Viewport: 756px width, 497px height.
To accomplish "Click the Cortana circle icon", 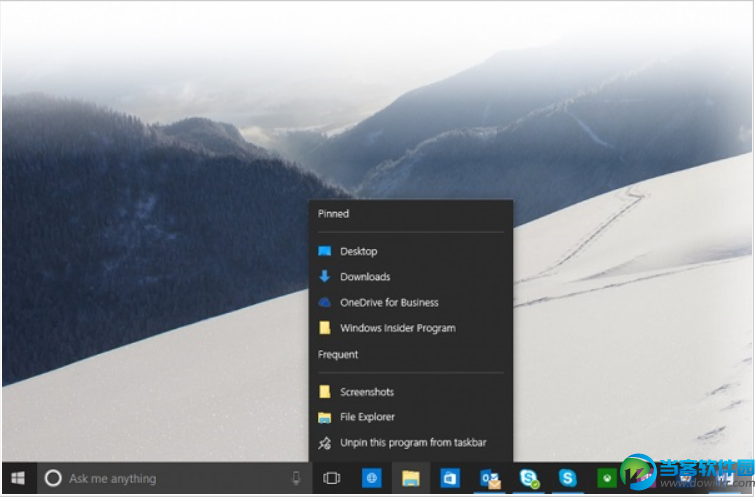I will coord(53,478).
